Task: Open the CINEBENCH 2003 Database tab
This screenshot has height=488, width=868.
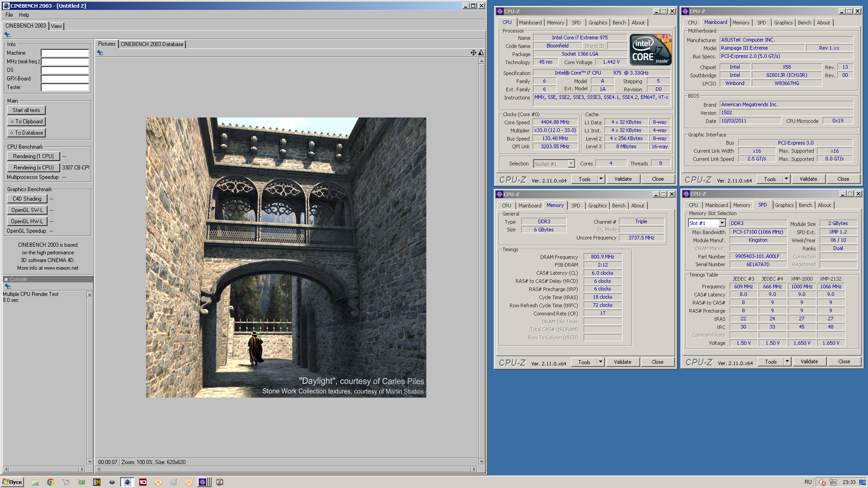Action: coord(152,44)
